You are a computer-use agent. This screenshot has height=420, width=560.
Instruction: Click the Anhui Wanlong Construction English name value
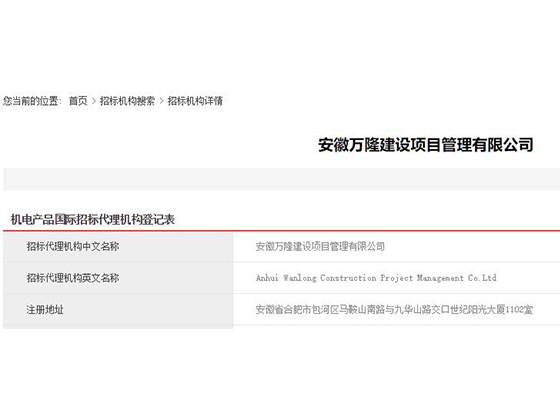click(x=376, y=278)
